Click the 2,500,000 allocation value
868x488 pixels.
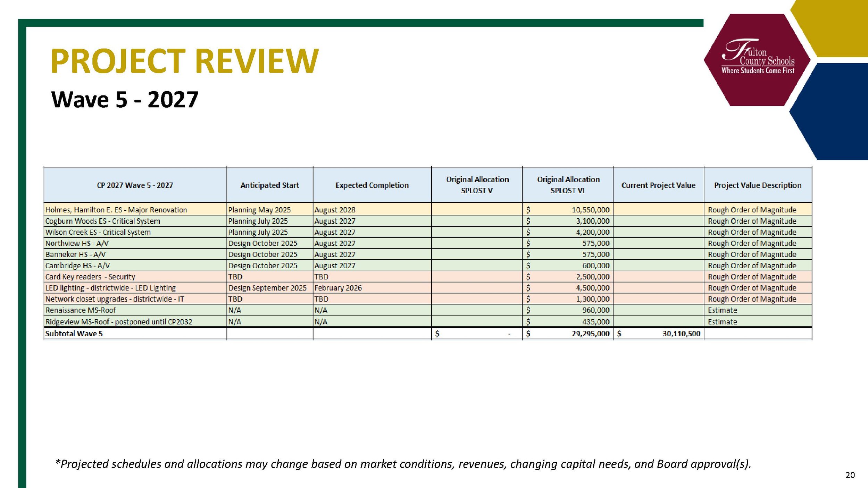593,277
